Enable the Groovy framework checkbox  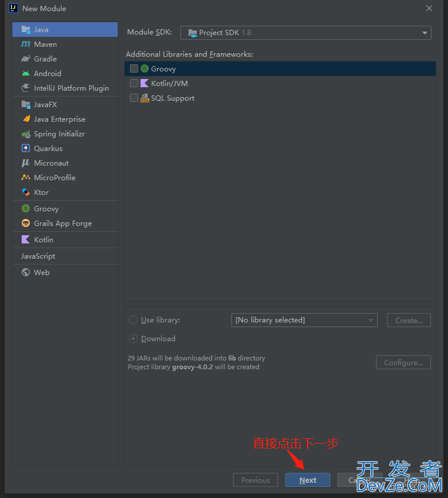(x=134, y=68)
